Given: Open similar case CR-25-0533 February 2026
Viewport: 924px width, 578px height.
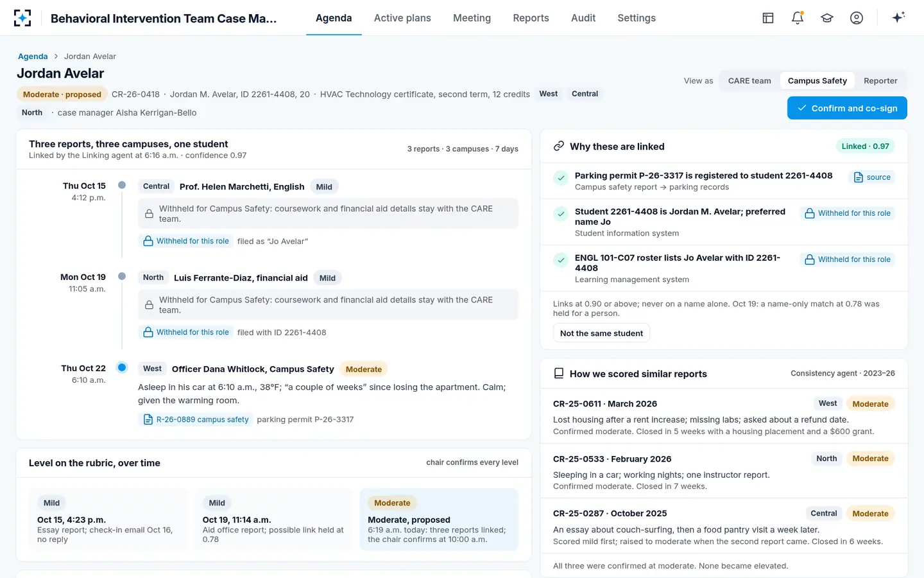Looking at the screenshot, I should click(724, 471).
